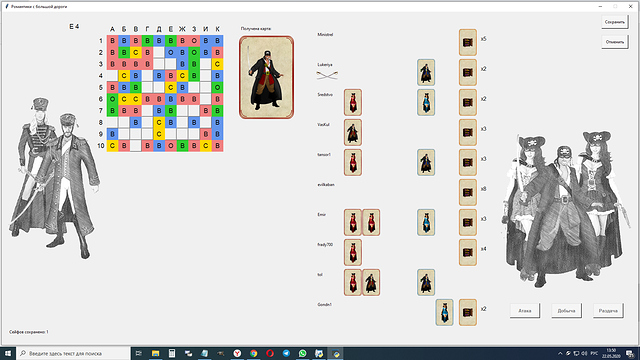The width and height of the screenshot is (640, 360).
Task: Click the crossed swords icon under Lukeriya
Action: (327, 75)
